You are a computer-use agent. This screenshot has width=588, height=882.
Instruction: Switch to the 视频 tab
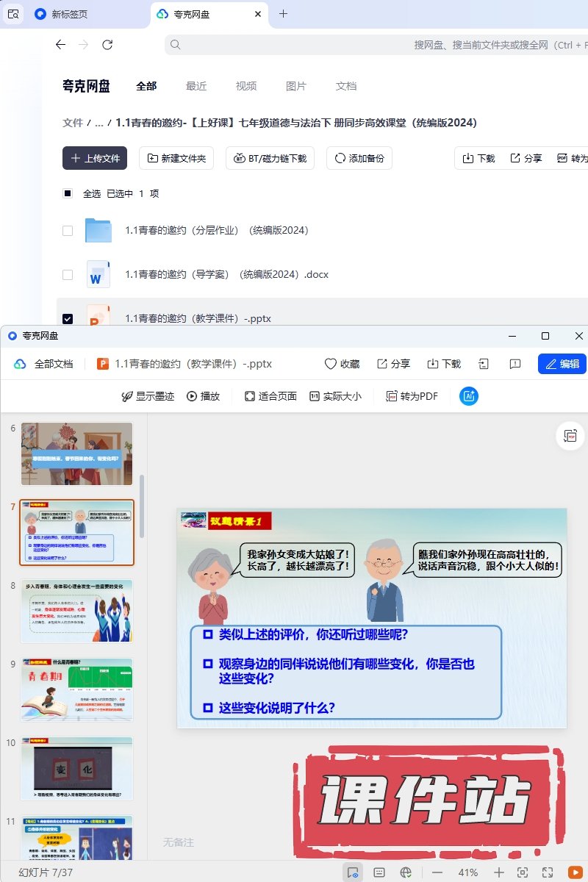point(246,86)
